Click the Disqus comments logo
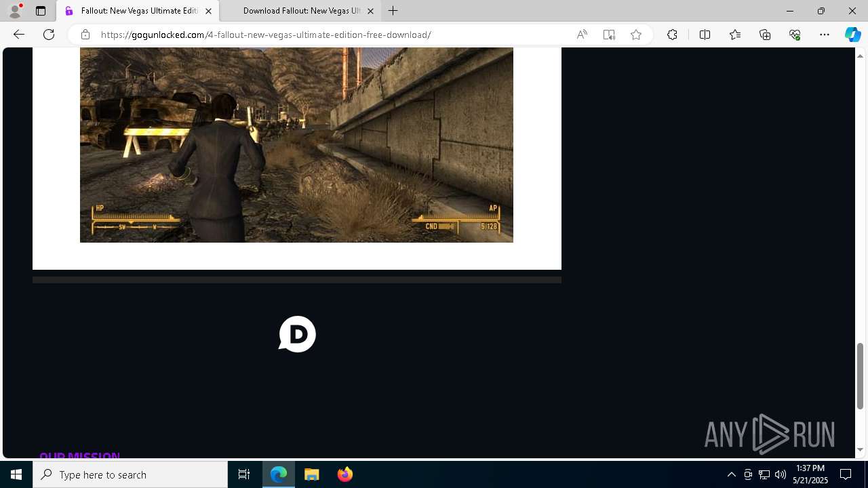 click(297, 334)
